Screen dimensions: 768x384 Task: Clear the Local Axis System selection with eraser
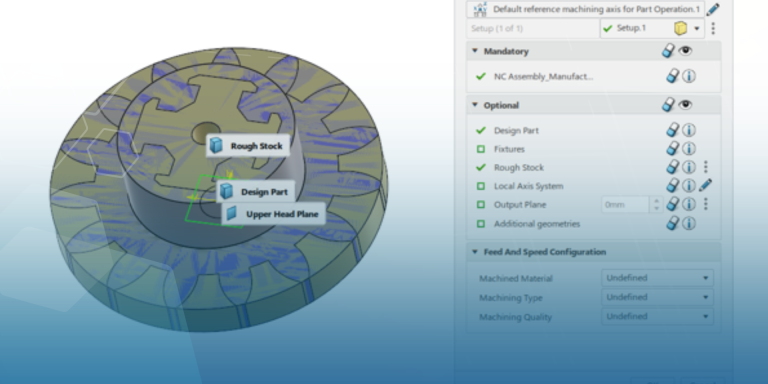673,185
